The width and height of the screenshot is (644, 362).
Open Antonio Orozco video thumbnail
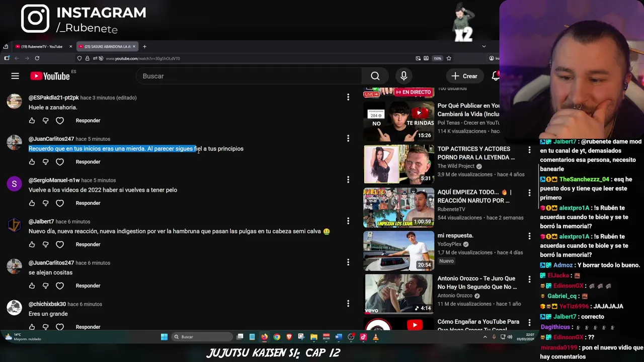(x=398, y=294)
